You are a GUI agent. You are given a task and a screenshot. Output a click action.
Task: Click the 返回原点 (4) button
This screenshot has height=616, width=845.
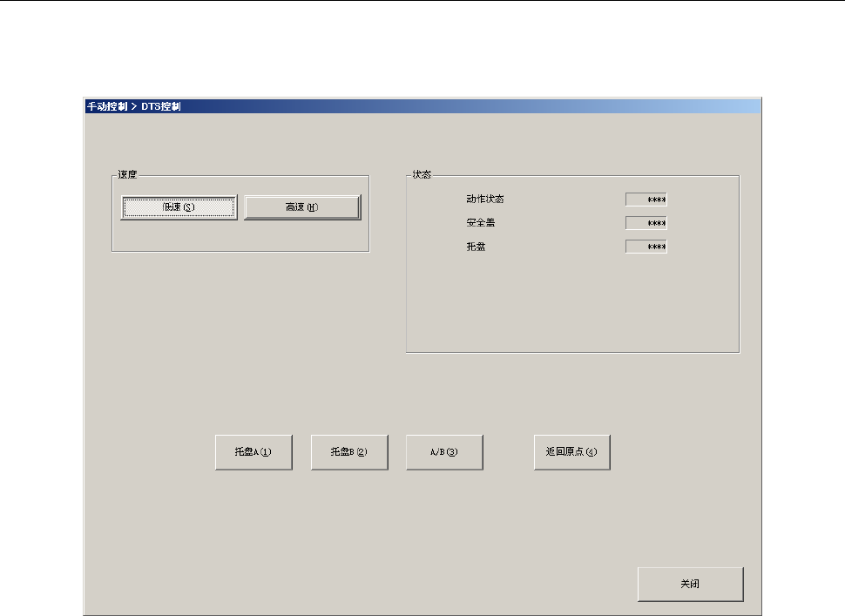coord(572,452)
